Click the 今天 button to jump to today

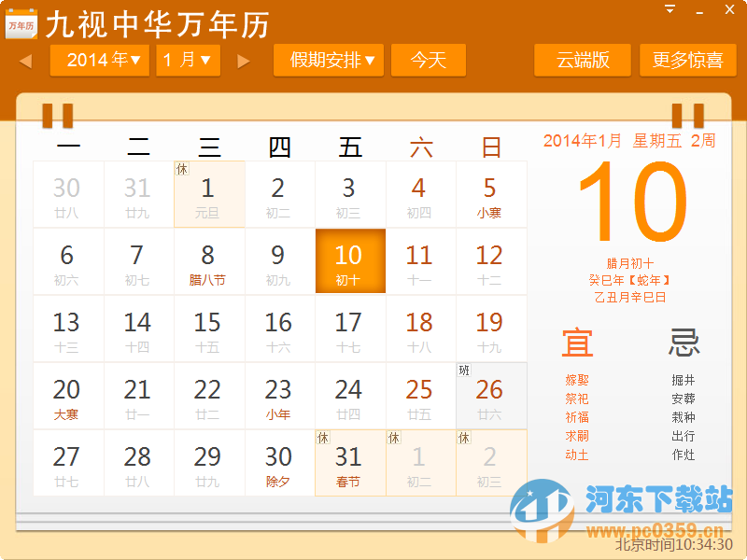(429, 60)
